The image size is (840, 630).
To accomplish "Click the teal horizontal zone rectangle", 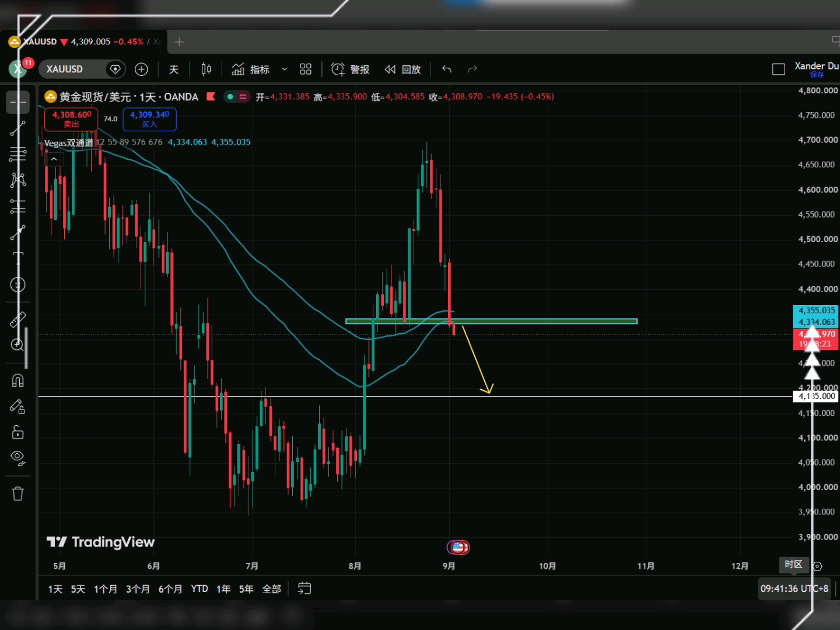I will click(x=491, y=321).
